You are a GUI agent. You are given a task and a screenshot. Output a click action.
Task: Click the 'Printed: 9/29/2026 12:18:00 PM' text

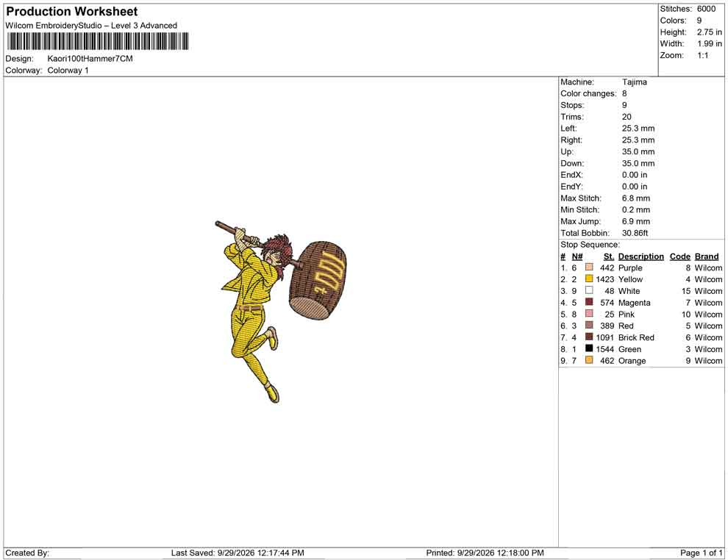coord(485,553)
